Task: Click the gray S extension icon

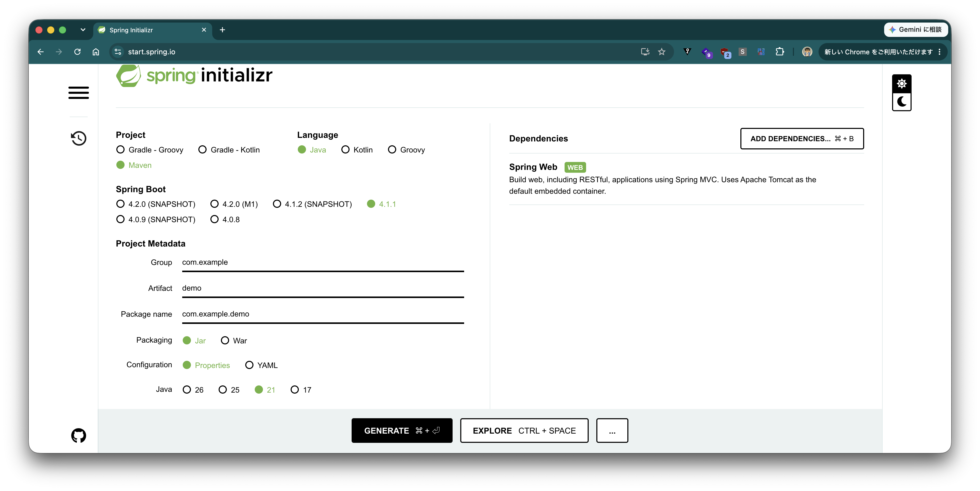Action: 742,52
